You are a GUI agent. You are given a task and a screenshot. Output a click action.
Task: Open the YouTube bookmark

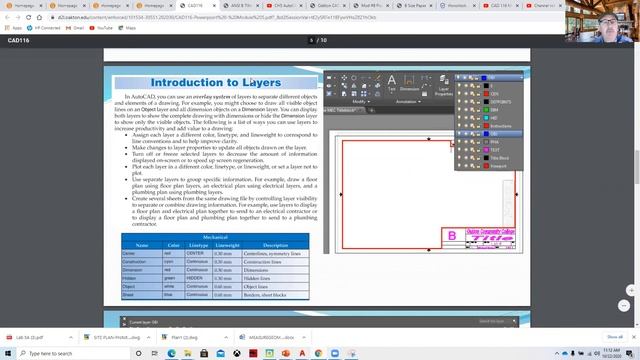(101, 28)
